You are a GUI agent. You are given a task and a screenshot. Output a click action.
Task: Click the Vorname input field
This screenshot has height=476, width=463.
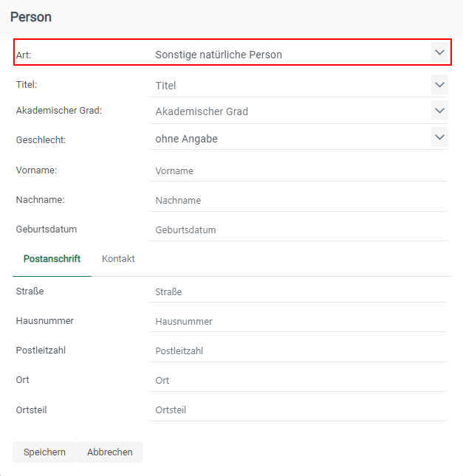coord(298,171)
